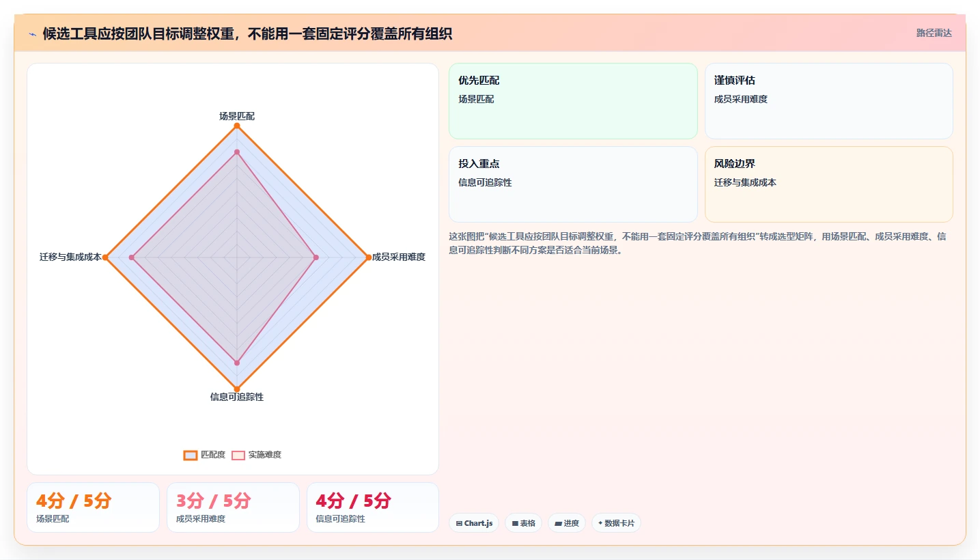
Task: Open the 投入重点 card
Action: pyautogui.click(x=573, y=184)
